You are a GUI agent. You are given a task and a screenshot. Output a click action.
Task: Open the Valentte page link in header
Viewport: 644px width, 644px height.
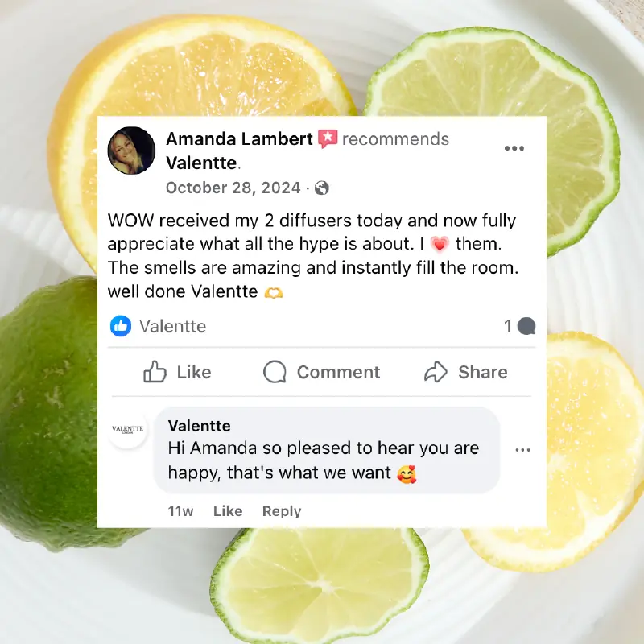pyautogui.click(x=201, y=163)
